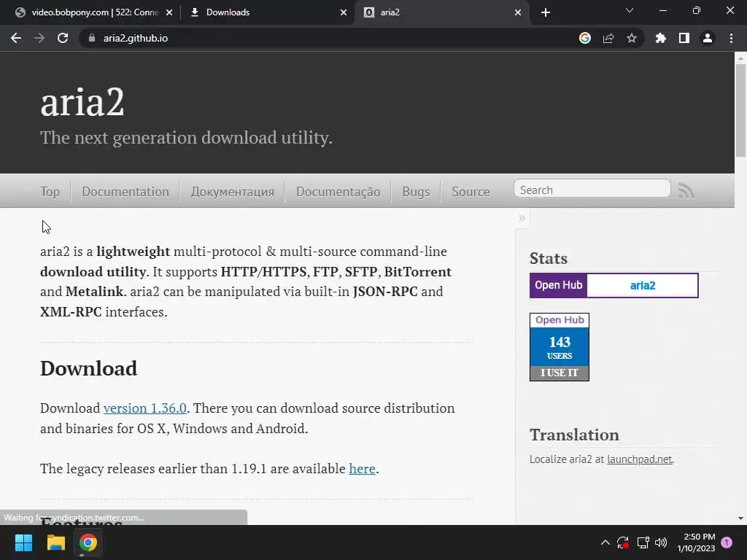The image size is (747, 560).
Task: Open the Chrome profile icon
Action: [x=708, y=38]
